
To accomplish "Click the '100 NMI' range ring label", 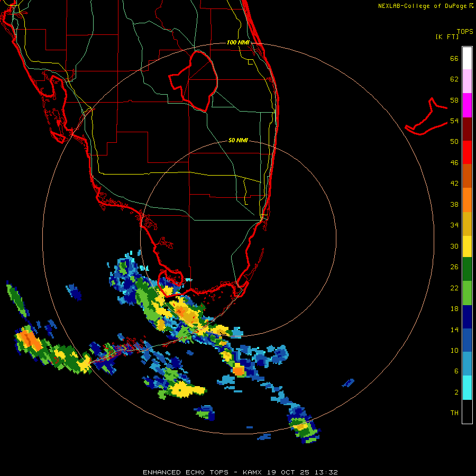I will tap(238, 42).
